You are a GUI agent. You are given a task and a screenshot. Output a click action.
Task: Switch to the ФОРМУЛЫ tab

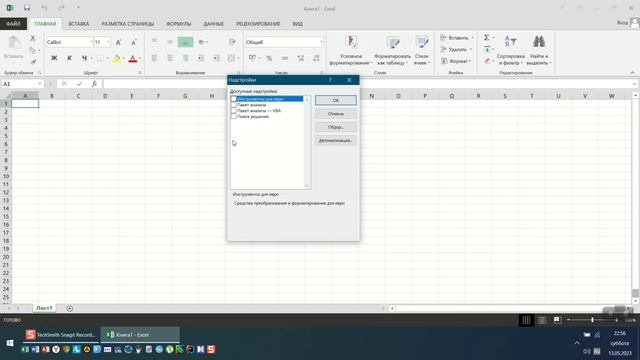(178, 24)
